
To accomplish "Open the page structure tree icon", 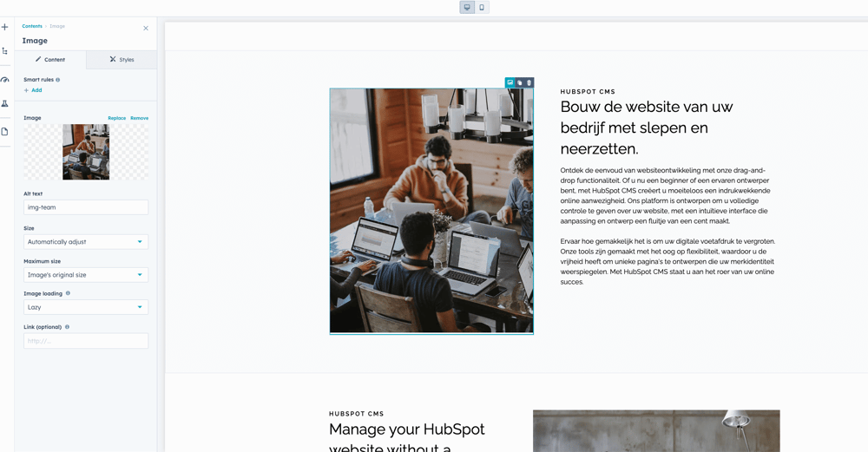I will [5, 51].
